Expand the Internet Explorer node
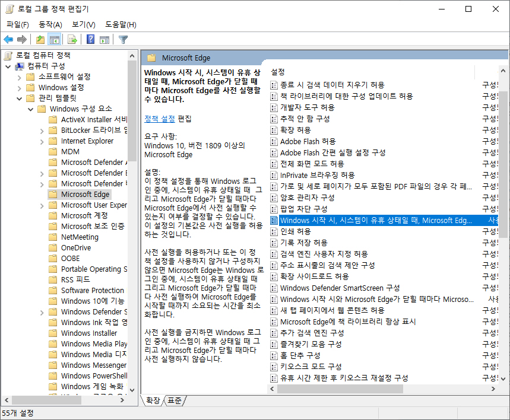This screenshot has height=420, width=510. click(x=42, y=142)
